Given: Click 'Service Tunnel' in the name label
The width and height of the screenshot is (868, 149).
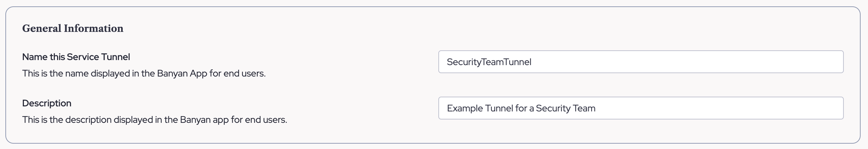Looking at the screenshot, I should (98, 57).
